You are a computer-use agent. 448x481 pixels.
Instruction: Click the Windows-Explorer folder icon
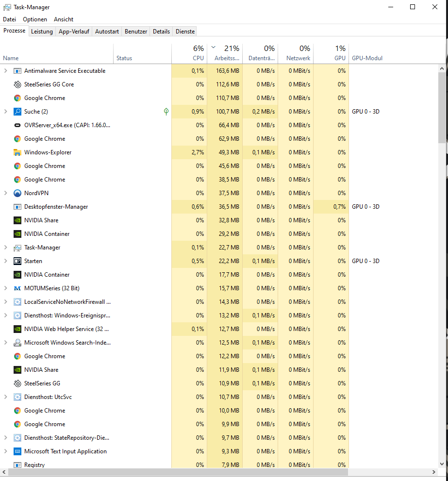tap(17, 152)
